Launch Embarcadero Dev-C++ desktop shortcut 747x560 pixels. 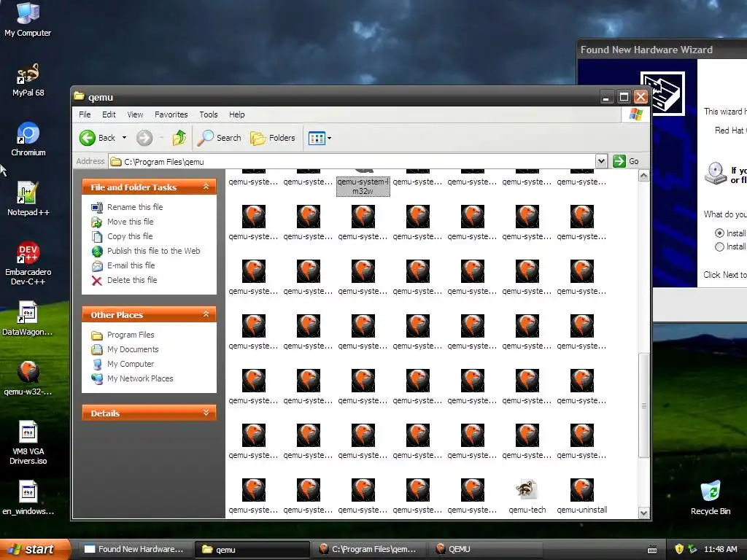[28, 262]
